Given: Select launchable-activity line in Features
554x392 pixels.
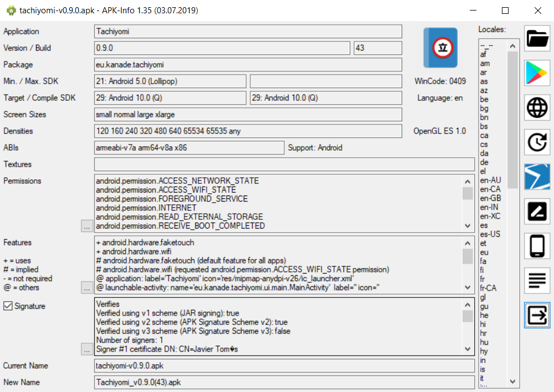Looking at the screenshot, I should tap(238, 287).
